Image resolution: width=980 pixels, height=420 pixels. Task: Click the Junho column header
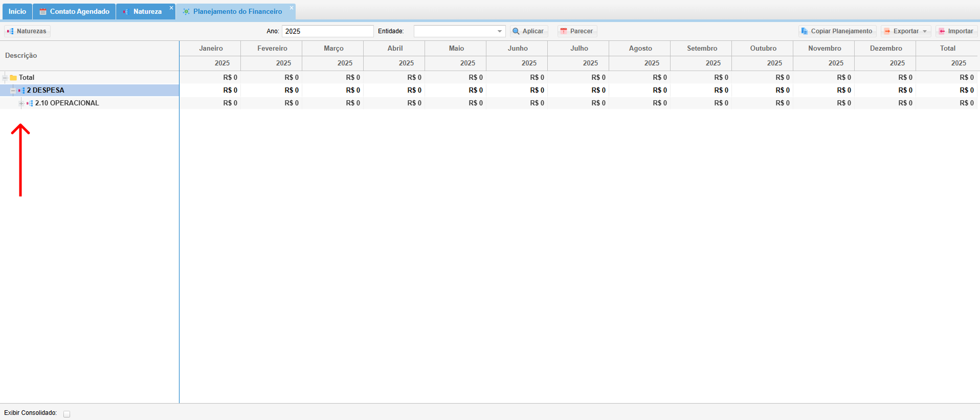pyautogui.click(x=518, y=48)
